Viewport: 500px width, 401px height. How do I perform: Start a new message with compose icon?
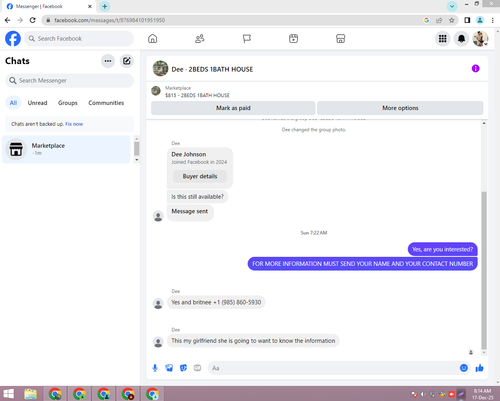pyautogui.click(x=127, y=61)
